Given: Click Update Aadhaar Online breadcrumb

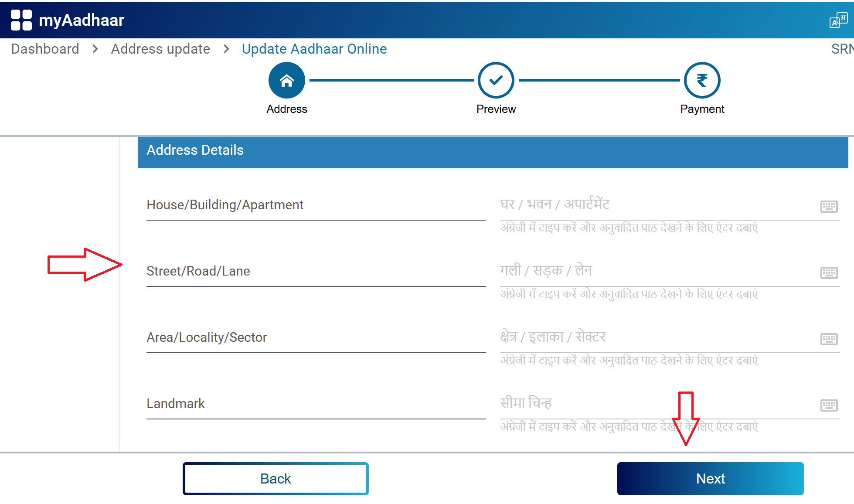Looking at the screenshot, I should pyautogui.click(x=314, y=49).
